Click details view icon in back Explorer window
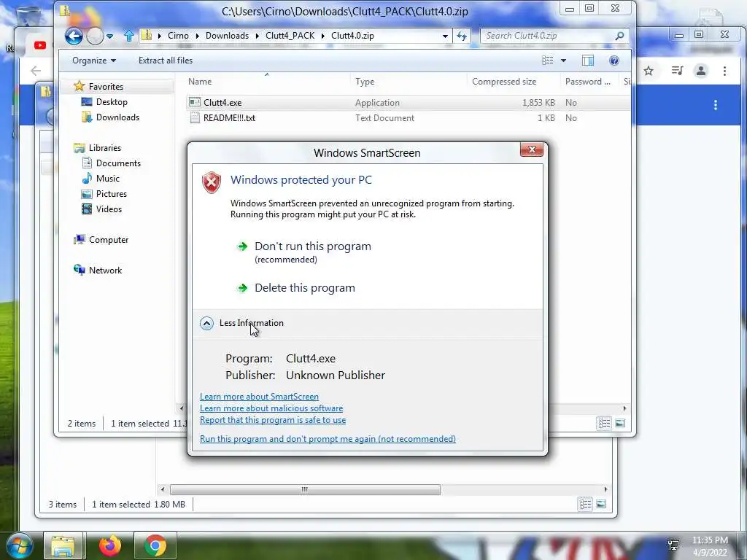747x560 pixels. coord(585,504)
